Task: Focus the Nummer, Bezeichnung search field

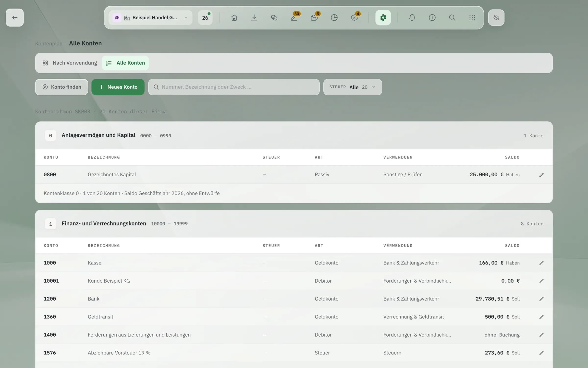Action: pyautogui.click(x=234, y=87)
